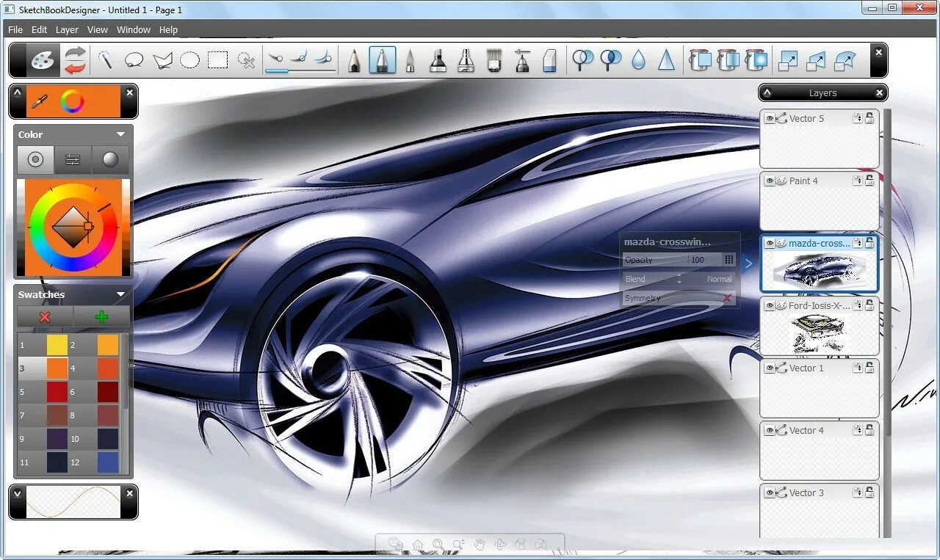Click the eyedropper color picker icon
This screenshot has height=560, width=940.
click(x=39, y=101)
